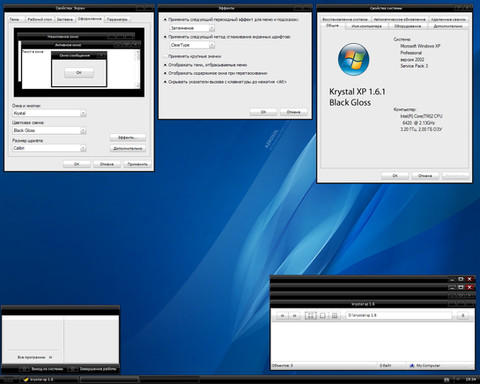Select the Оформление tab
480x384 pixels.
click(90, 19)
